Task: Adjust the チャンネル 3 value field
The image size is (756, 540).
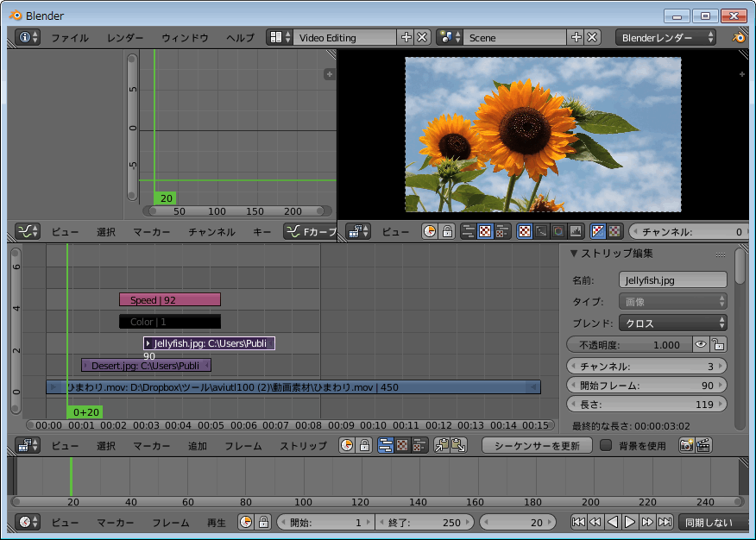Action: point(646,366)
